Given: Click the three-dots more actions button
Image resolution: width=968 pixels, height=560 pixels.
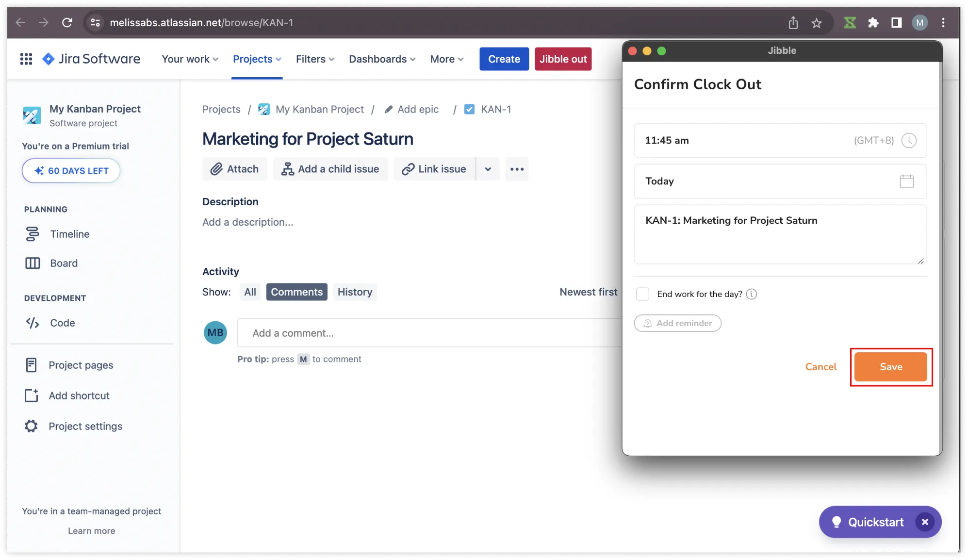Looking at the screenshot, I should [x=517, y=169].
